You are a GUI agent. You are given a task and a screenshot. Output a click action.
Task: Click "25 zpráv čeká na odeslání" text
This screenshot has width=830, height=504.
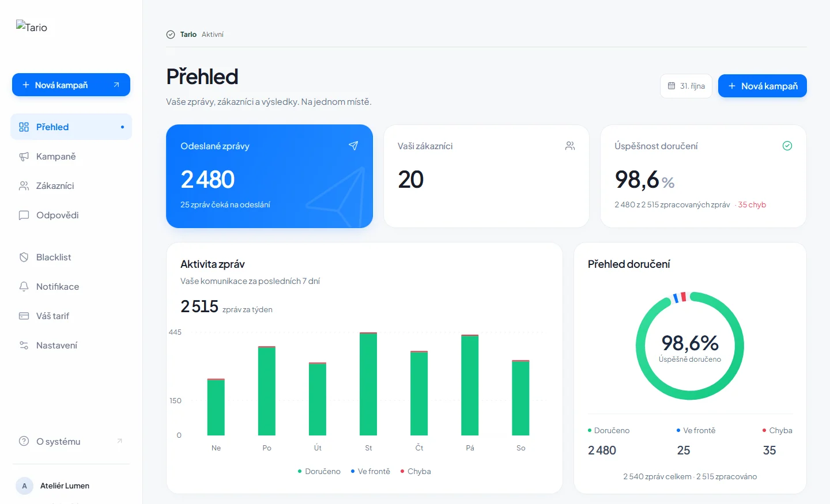(225, 204)
